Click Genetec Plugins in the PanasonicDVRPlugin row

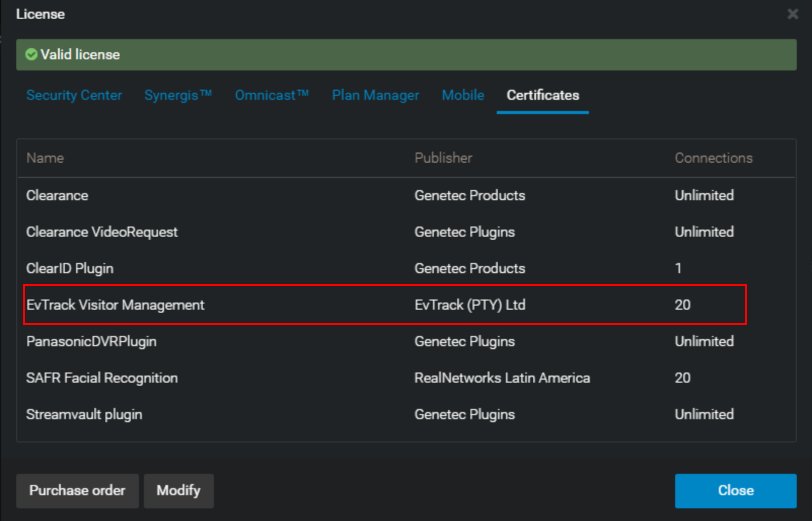click(465, 342)
